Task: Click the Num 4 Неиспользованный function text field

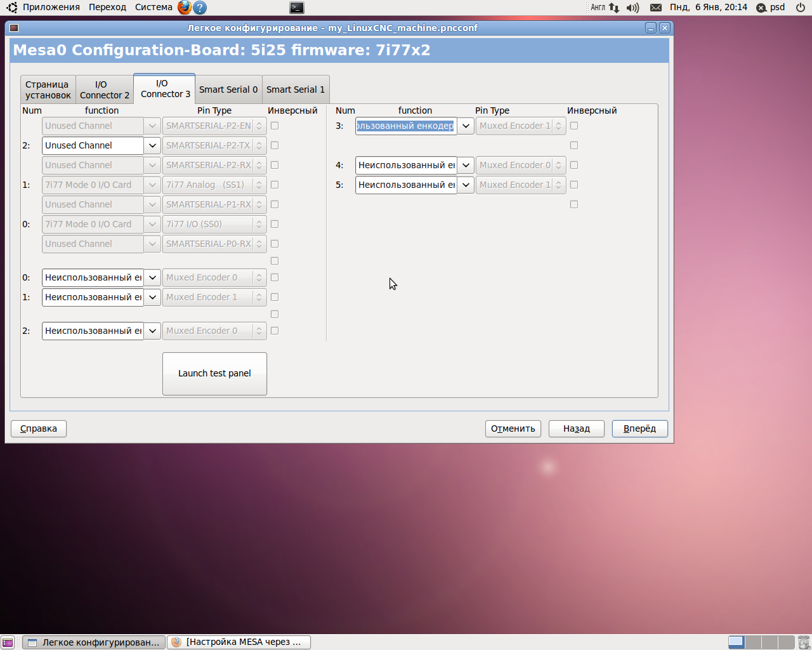Action: [x=406, y=165]
